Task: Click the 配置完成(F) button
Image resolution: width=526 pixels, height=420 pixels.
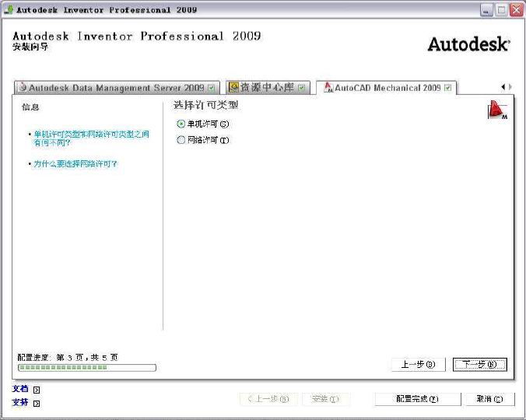Action: coord(418,399)
